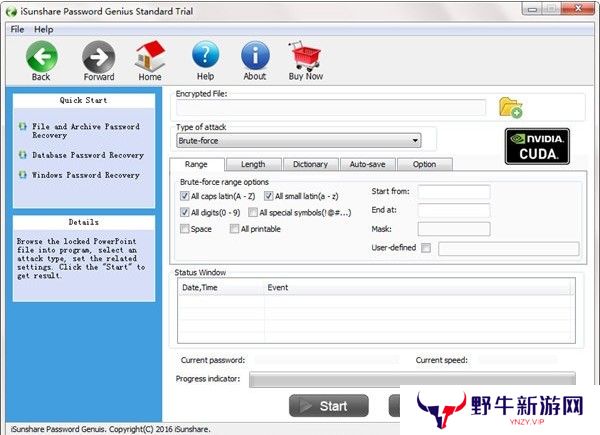Image resolution: width=600 pixels, height=435 pixels.
Task: Switch to the Range tab
Action: (196, 165)
